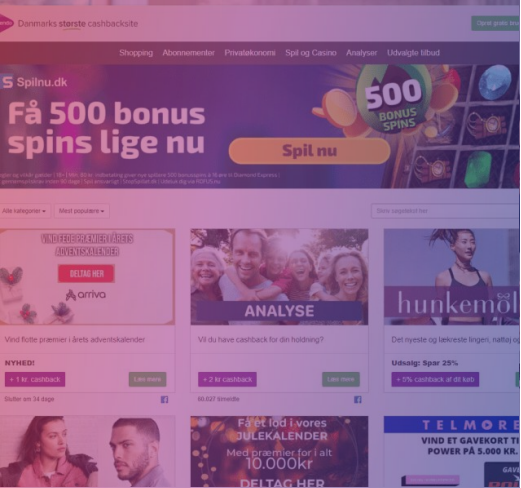The image size is (521, 488).
Task: Click Læs mere on the Analyse card
Action: [341, 379]
